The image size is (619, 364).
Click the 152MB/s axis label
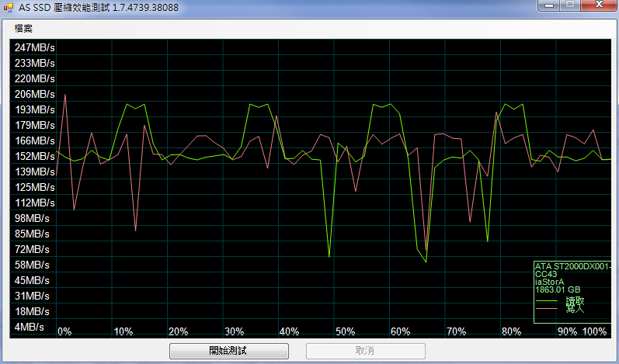[35, 157]
